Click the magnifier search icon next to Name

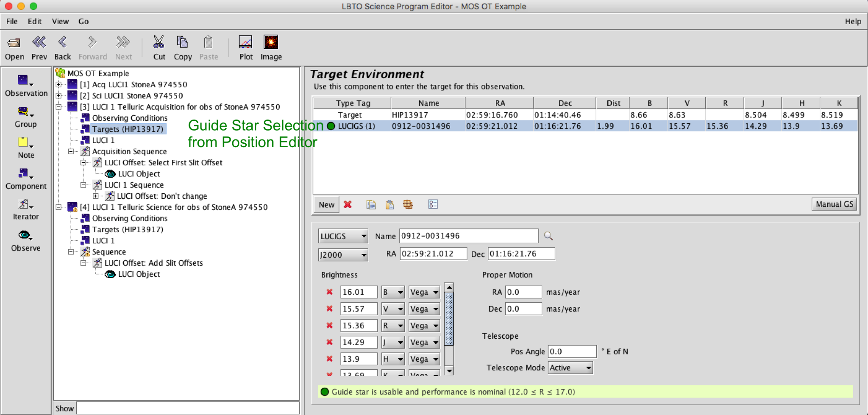[548, 236]
